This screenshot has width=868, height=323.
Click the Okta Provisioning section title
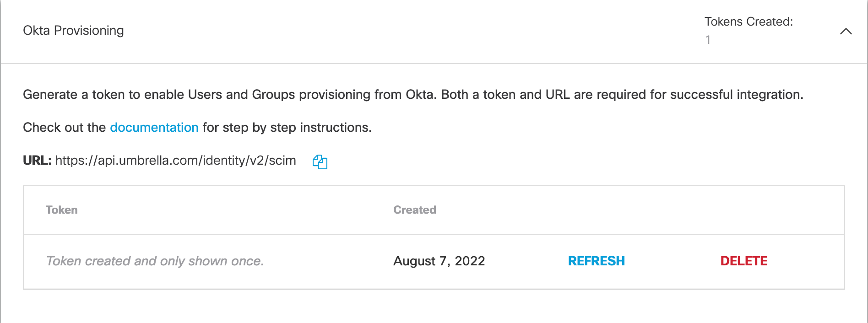pos(73,30)
